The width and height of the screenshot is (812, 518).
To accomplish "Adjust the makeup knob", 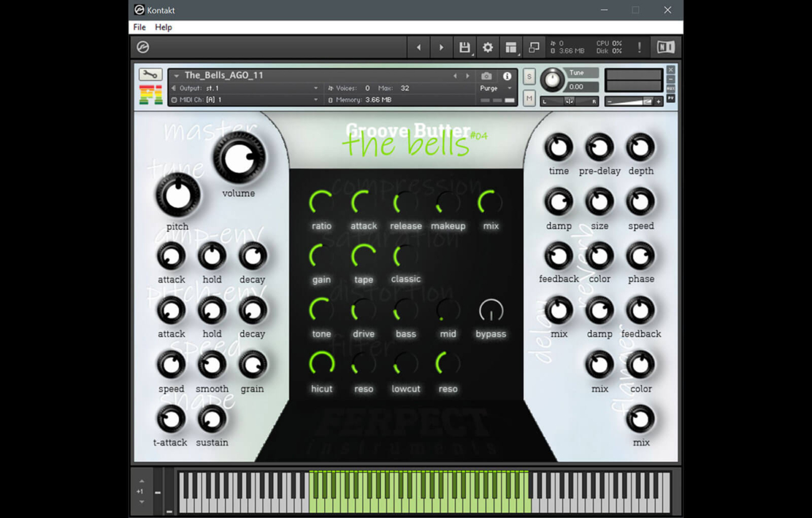I will [448, 202].
